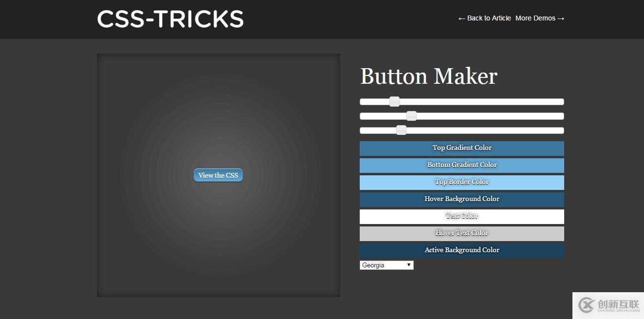Pick the Active Background Color swatch
This screenshot has width=644, height=319.
(462, 250)
